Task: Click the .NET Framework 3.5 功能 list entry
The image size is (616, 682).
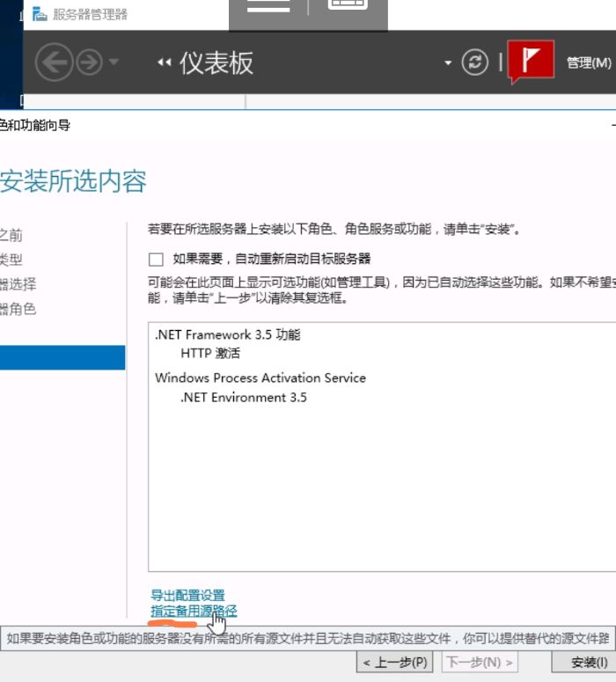Action: (x=228, y=334)
